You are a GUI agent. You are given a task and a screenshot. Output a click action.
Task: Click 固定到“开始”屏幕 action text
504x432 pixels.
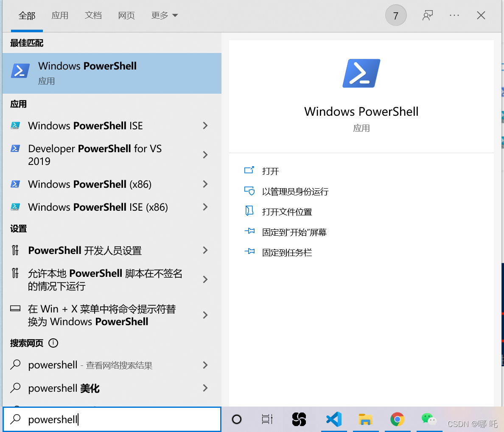click(x=294, y=232)
